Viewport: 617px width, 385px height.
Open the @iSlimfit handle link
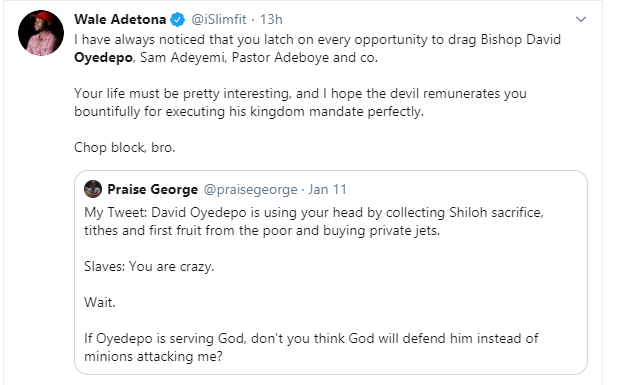tap(219, 19)
